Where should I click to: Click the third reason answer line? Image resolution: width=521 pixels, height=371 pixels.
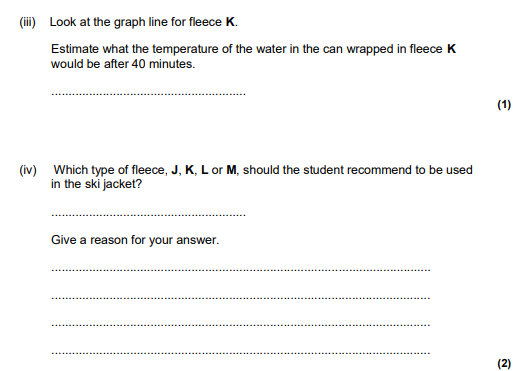click(241, 325)
